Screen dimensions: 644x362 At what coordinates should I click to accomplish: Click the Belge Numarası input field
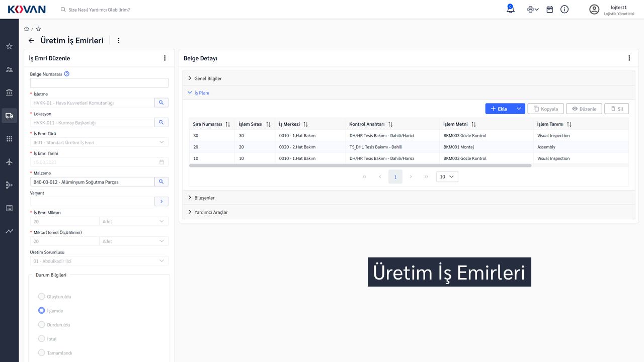(x=99, y=83)
